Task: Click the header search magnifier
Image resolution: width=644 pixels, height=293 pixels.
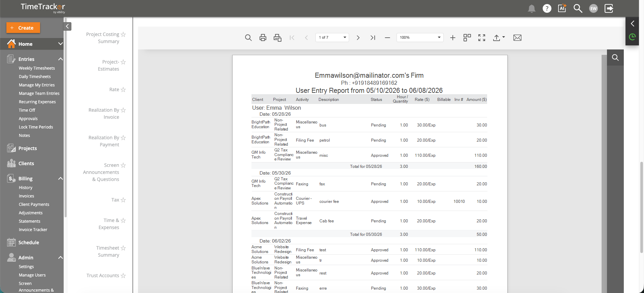Action: pyautogui.click(x=578, y=8)
